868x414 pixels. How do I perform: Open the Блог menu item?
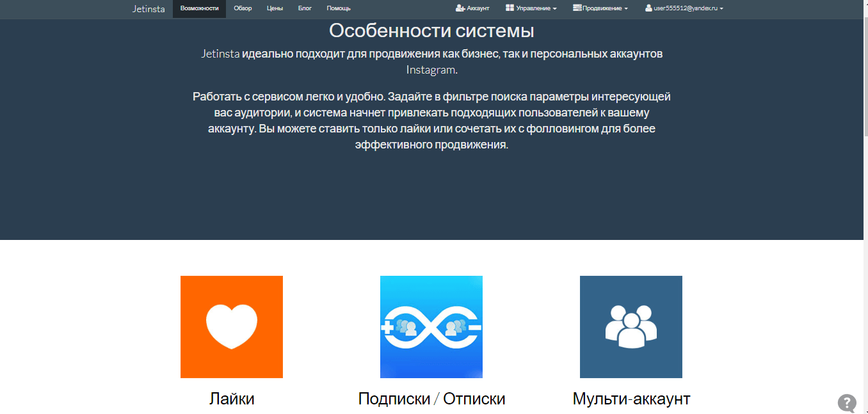(305, 8)
